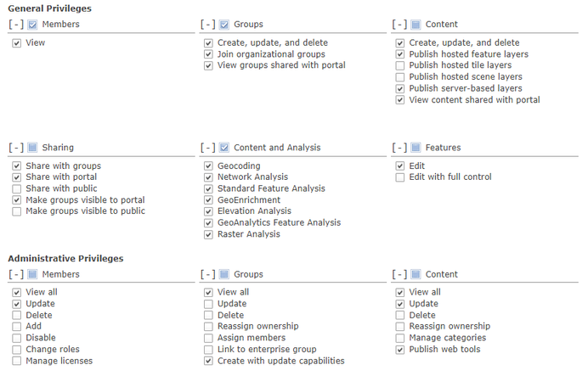
Task: Toggle all Content and Analysis privileges
Action: (224, 148)
